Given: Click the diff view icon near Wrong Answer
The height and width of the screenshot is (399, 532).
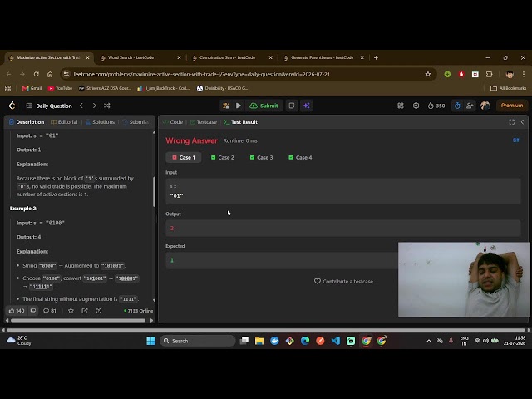Looking at the screenshot, I should click(x=515, y=140).
